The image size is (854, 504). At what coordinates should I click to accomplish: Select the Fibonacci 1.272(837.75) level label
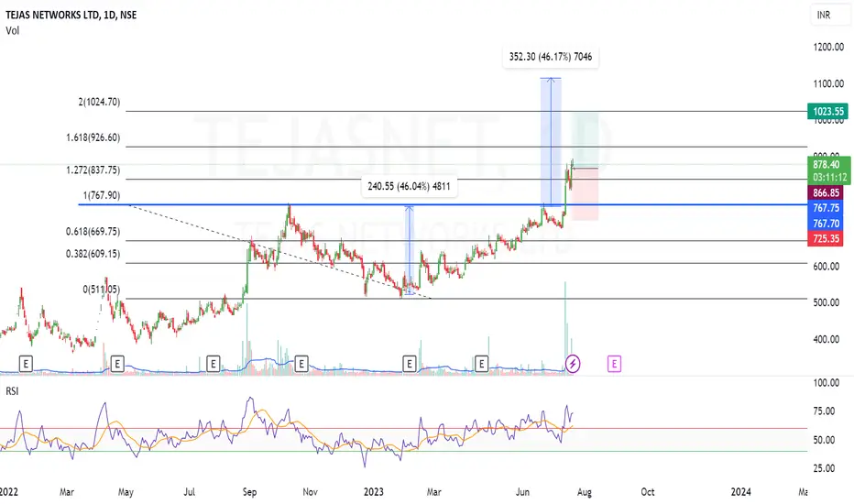pyautogui.click(x=93, y=170)
